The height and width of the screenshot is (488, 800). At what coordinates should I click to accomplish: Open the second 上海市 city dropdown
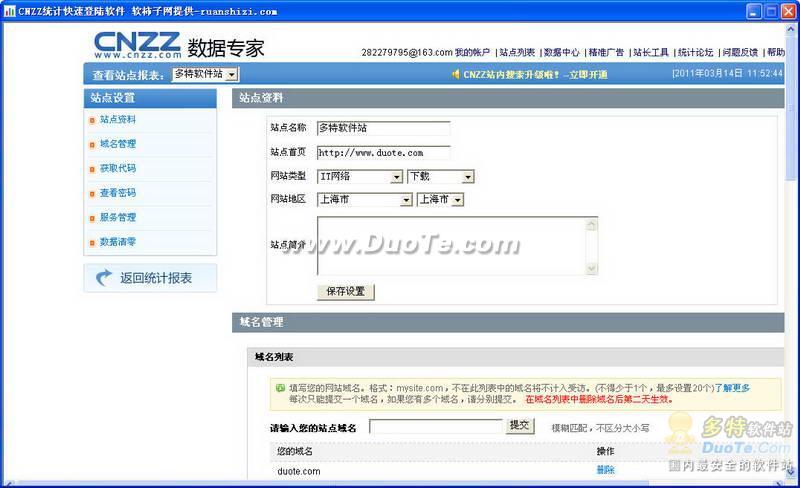pos(440,200)
